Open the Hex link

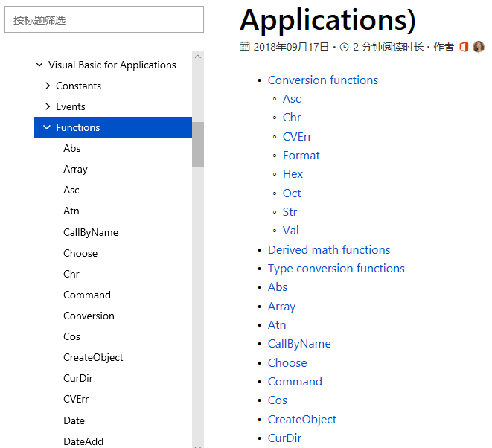pos(293,174)
